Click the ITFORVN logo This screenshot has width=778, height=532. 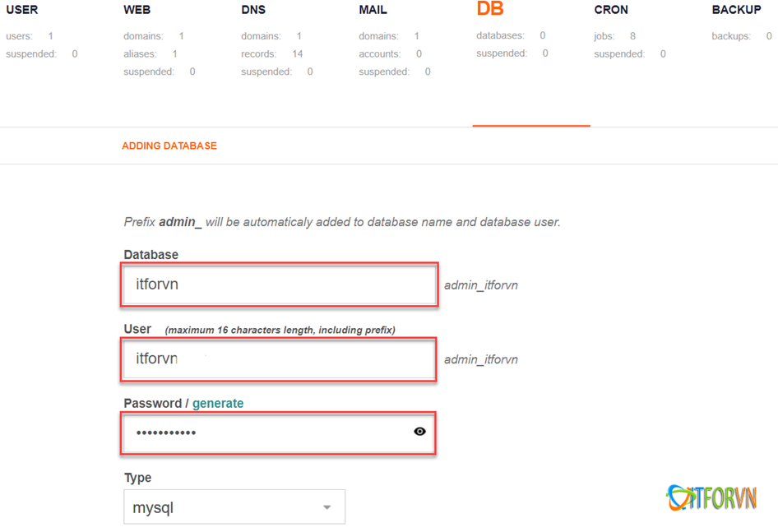[711, 498]
